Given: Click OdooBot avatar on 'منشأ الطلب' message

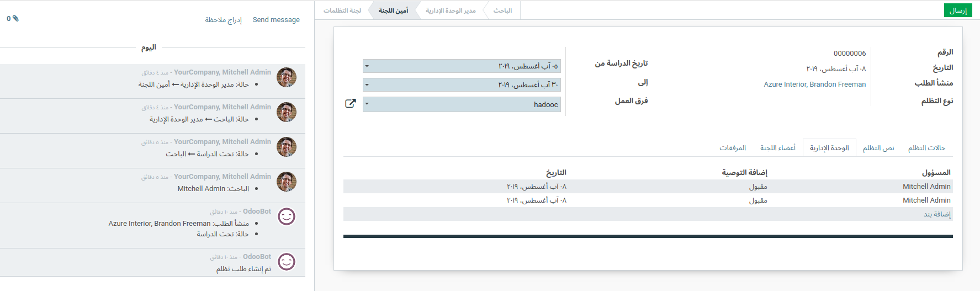Looking at the screenshot, I should [x=286, y=216].
